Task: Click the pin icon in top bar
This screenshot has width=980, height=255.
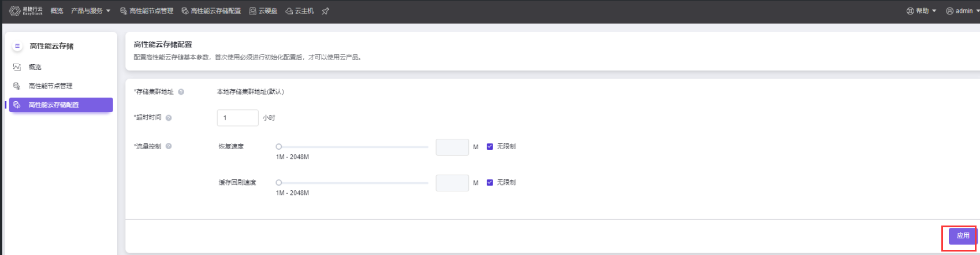Action: [326, 11]
